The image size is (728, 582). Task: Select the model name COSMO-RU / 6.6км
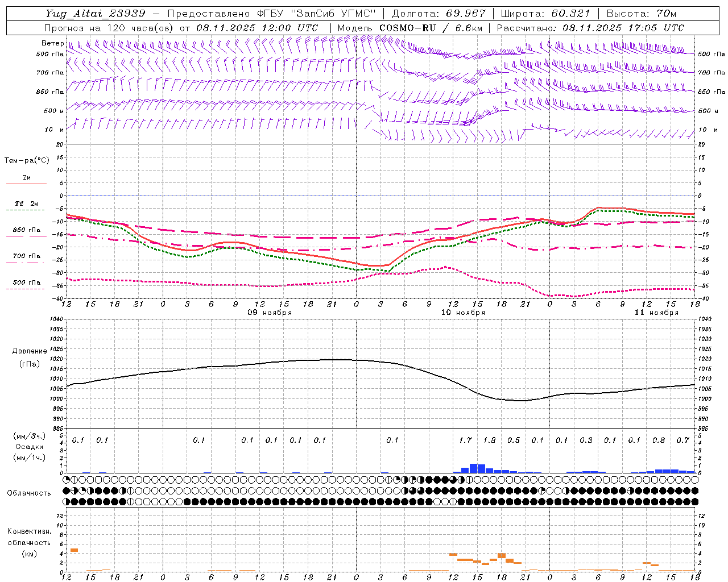[x=431, y=28]
